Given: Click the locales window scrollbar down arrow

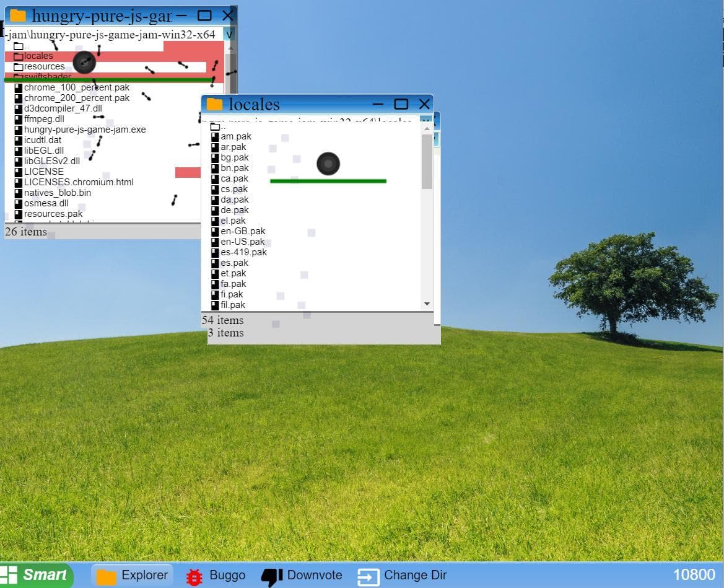Looking at the screenshot, I should (427, 304).
